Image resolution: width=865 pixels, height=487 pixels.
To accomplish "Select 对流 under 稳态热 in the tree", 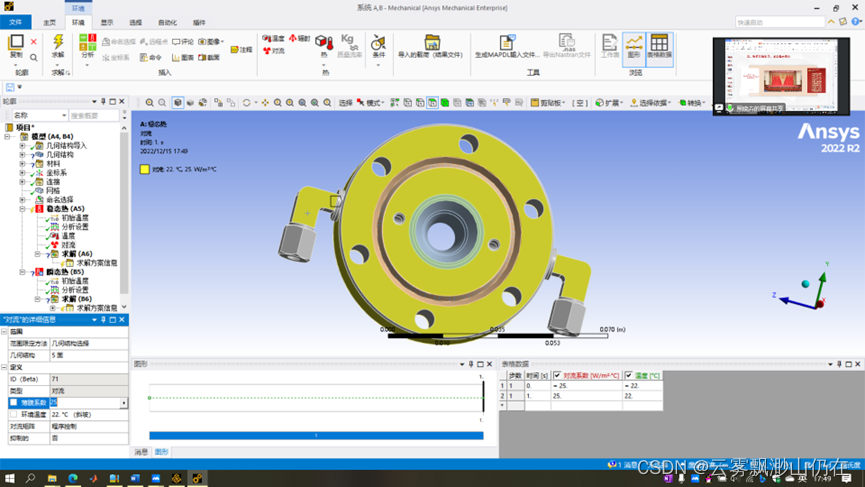I will tap(68, 245).
